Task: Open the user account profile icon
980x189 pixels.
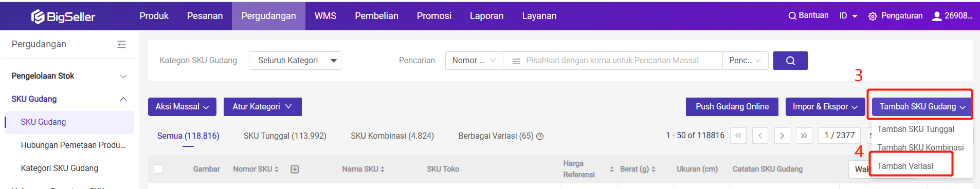Action: pos(937,16)
